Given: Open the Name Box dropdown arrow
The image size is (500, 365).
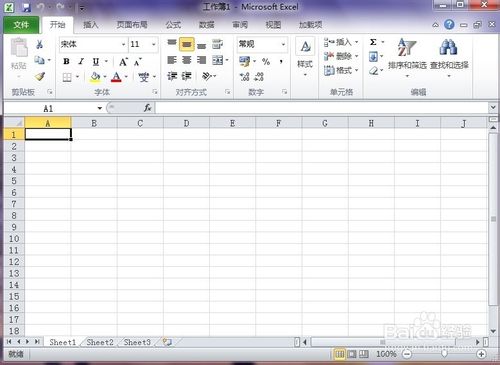Looking at the screenshot, I should click(x=99, y=108).
